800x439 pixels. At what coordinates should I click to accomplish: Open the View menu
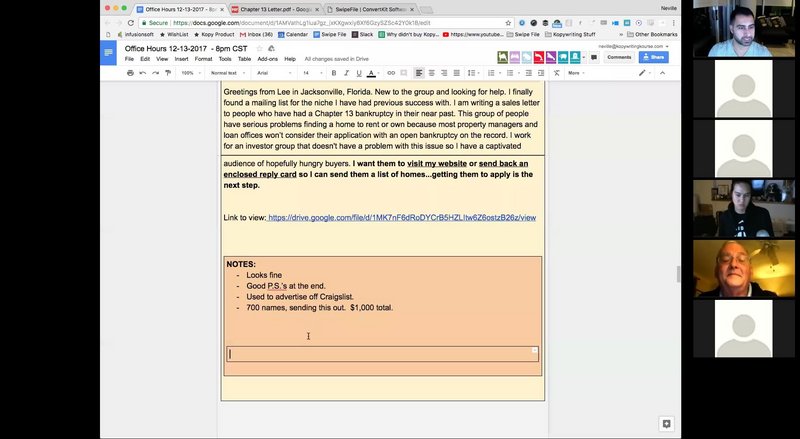point(162,59)
